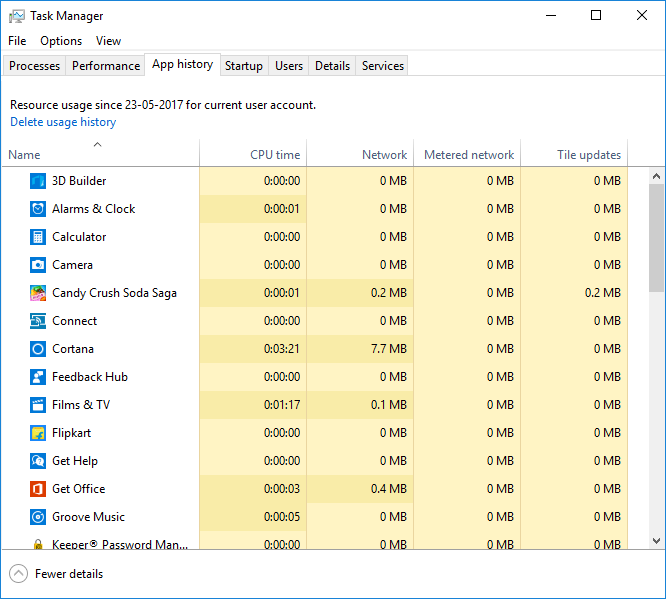Collapse view with Fewer details arrow
The image size is (666, 599).
tap(18, 574)
